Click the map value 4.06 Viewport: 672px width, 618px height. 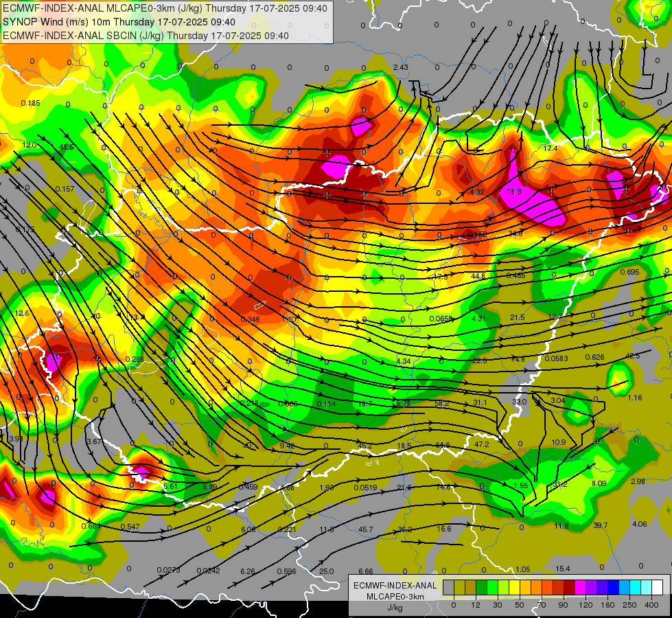click(640, 524)
